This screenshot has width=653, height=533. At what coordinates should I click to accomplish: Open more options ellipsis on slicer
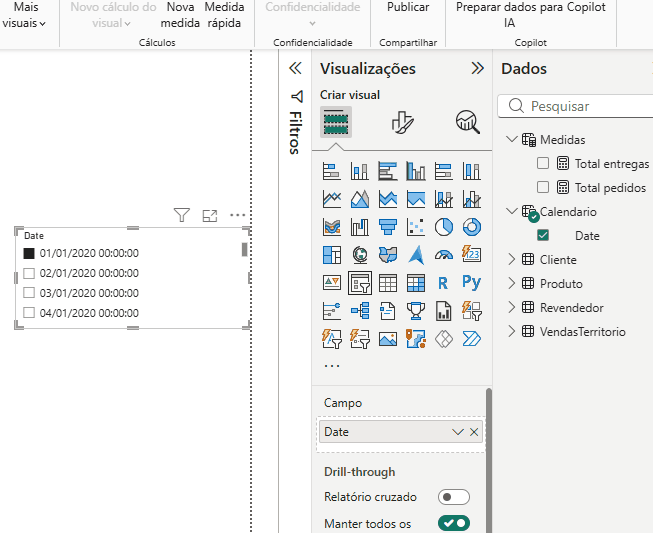point(237,215)
